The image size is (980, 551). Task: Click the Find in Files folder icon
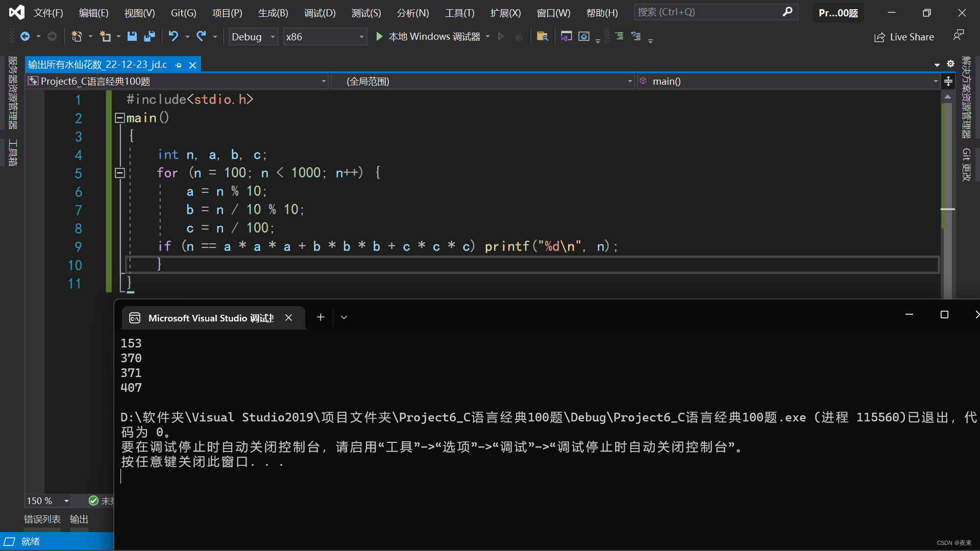pos(542,36)
